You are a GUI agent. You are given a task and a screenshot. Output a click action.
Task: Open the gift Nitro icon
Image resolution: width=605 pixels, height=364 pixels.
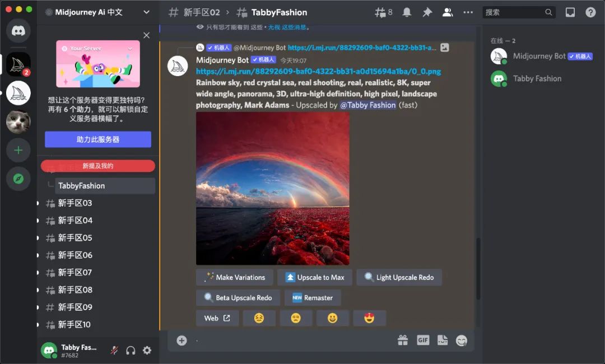click(x=403, y=340)
